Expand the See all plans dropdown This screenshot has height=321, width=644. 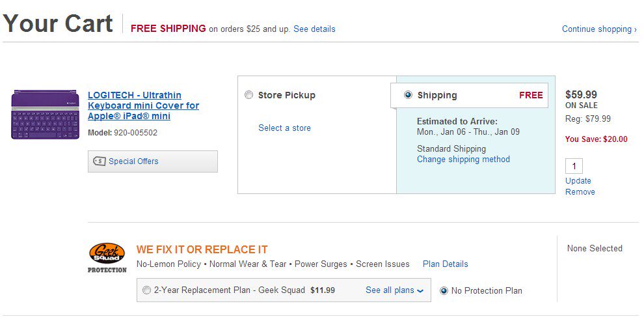click(394, 290)
